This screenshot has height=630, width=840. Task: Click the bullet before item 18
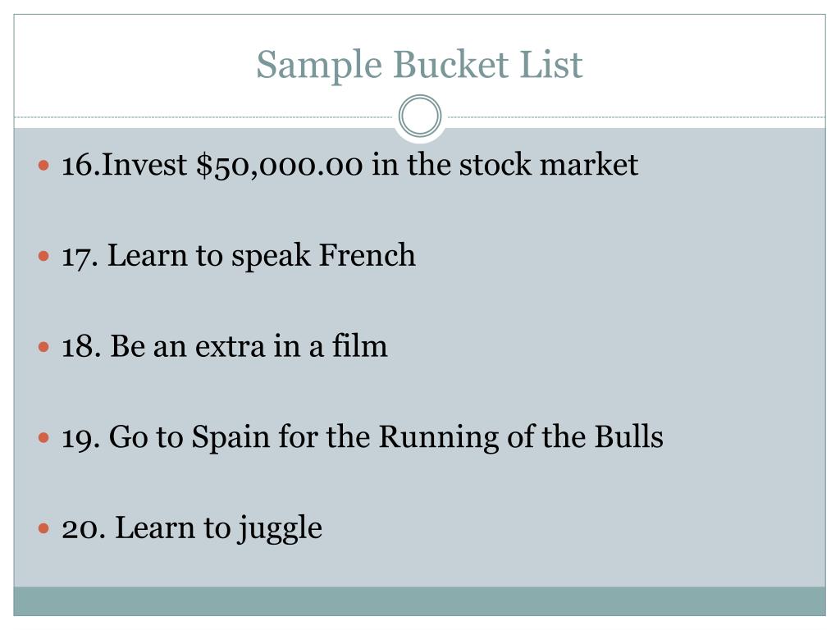(x=44, y=347)
